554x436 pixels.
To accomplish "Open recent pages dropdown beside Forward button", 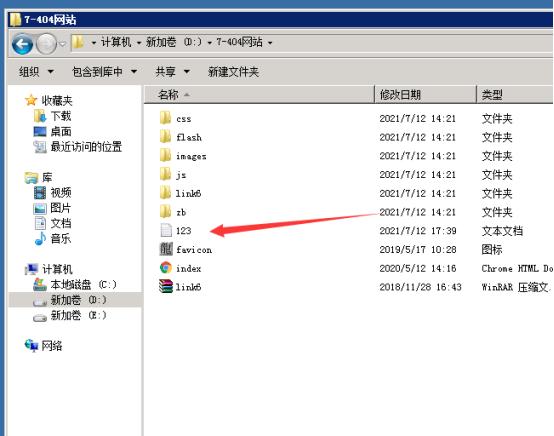I will pyautogui.click(x=63, y=44).
